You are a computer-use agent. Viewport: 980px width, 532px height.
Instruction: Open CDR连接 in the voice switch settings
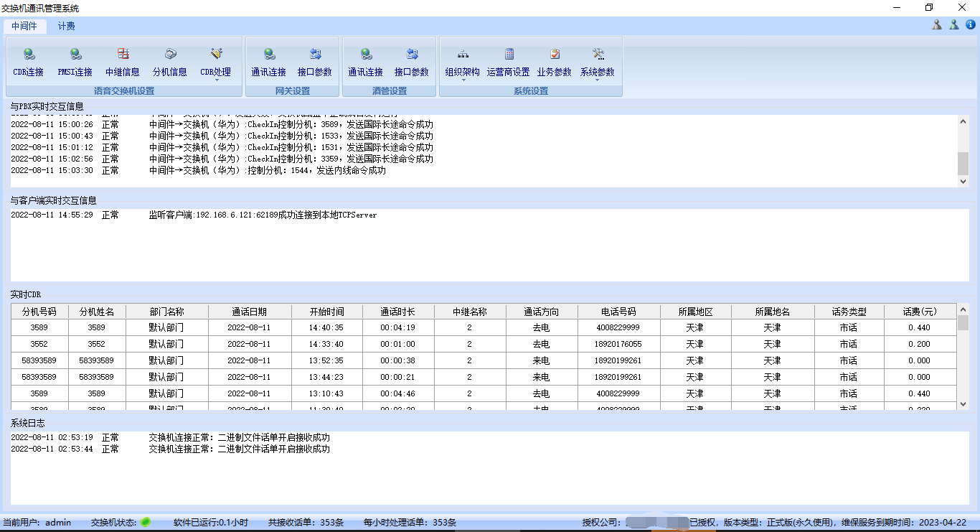tap(28, 62)
